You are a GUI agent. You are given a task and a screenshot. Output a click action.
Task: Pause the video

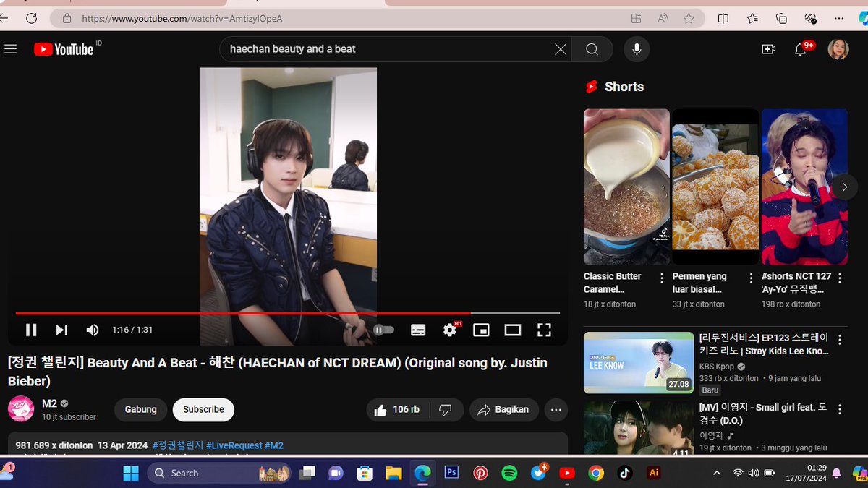pos(31,330)
